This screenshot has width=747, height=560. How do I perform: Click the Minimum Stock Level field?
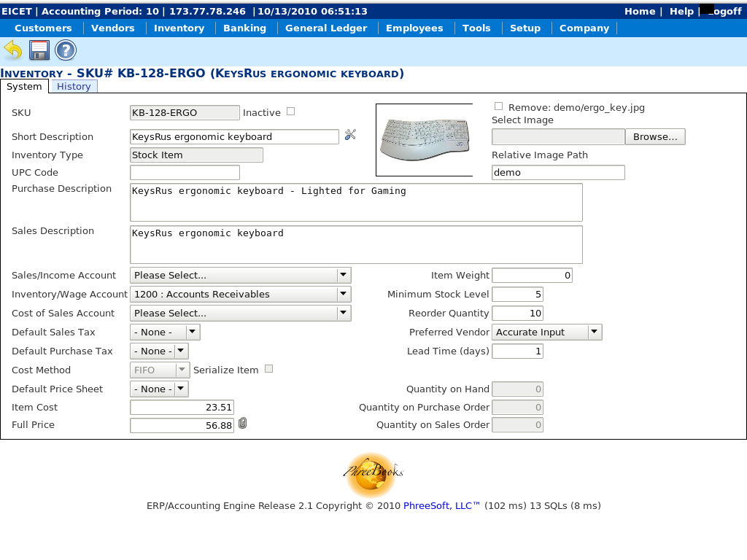point(517,295)
